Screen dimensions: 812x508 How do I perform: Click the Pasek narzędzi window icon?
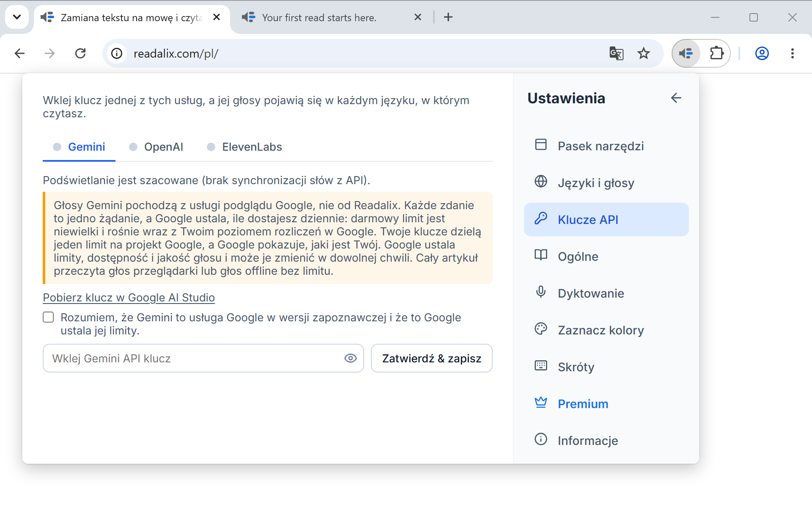pyautogui.click(x=541, y=144)
